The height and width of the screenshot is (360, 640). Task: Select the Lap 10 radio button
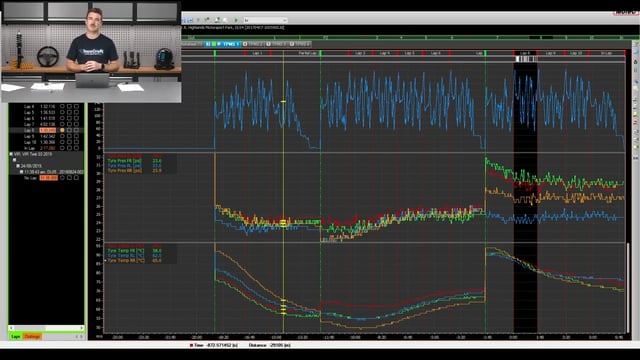pos(62,142)
